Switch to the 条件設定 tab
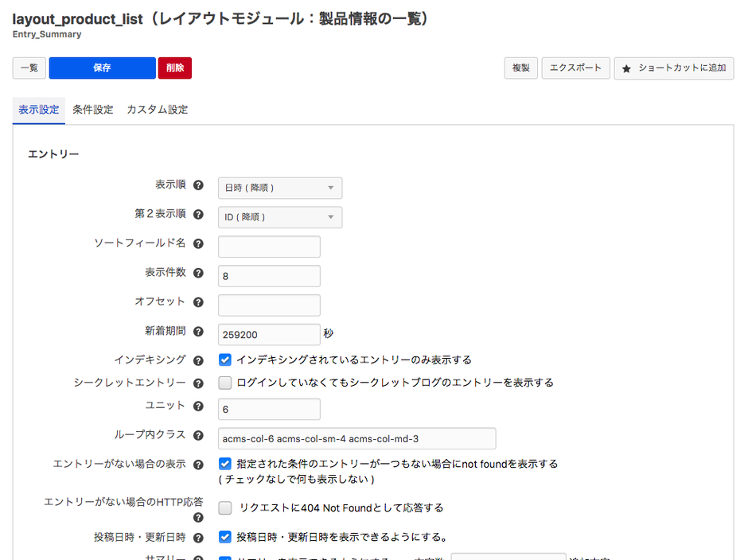 93,109
